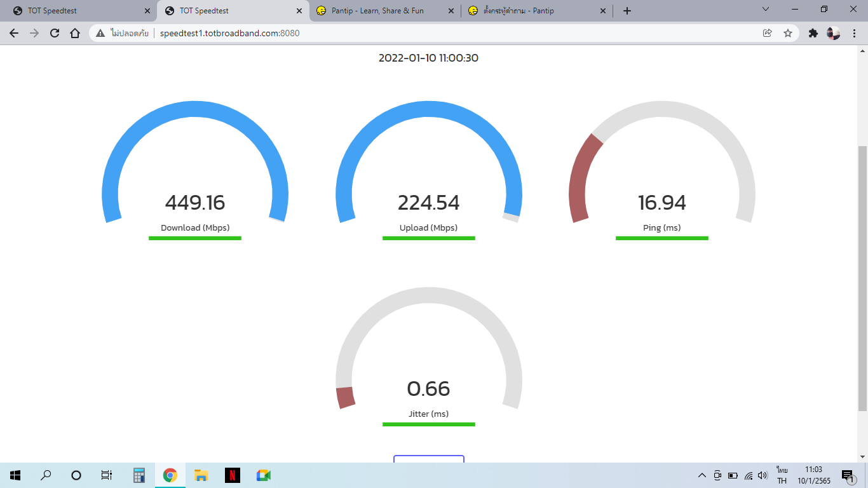Click the ping gauge arc
This screenshot has width=868, height=488.
pyautogui.click(x=662, y=110)
